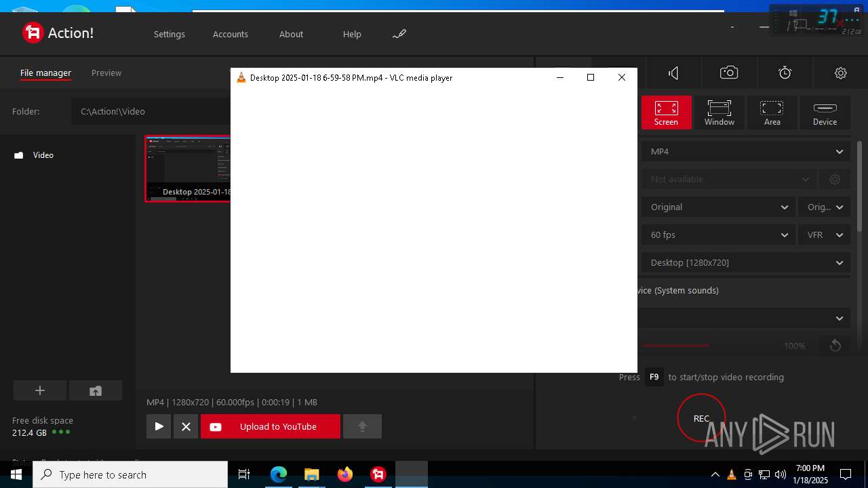Maximize the VLC media player window

(x=591, y=77)
